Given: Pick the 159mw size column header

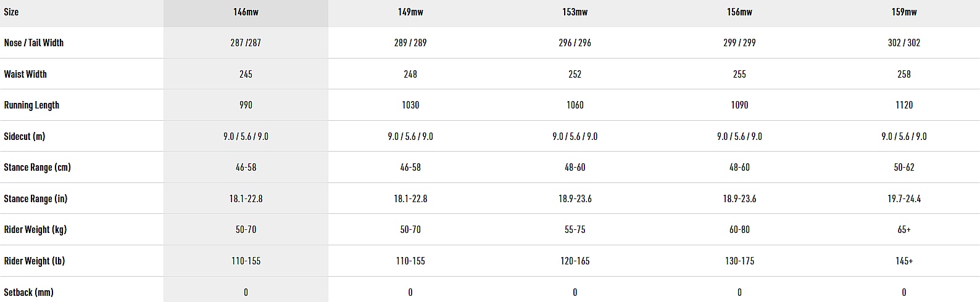Looking at the screenshot, I should [x=904, y=12].
